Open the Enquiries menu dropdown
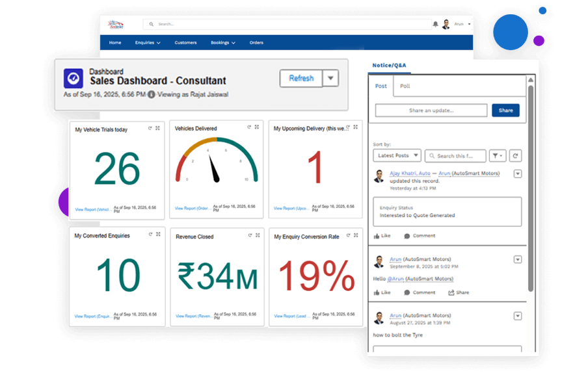Image resolution: width=588 pixels, height=373 pixels. (148, 43)
